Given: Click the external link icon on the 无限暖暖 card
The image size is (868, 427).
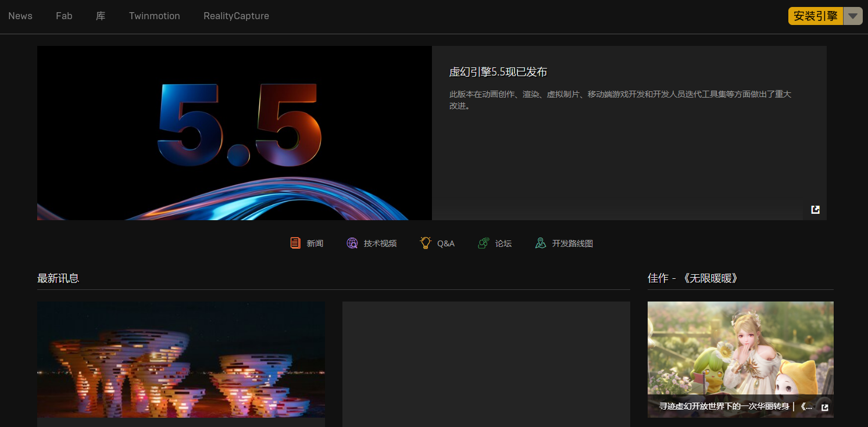Looking at the screenshot, I should (824, 407).
